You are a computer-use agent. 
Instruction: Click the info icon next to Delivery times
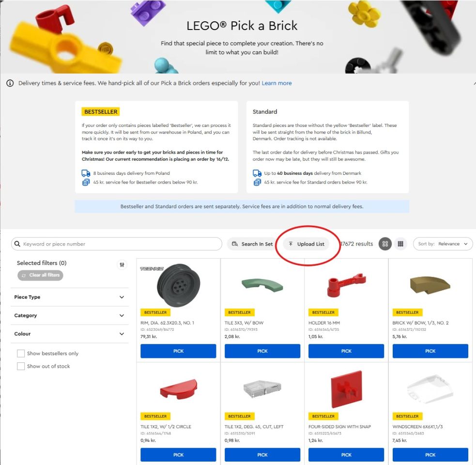tap(10, 83)
